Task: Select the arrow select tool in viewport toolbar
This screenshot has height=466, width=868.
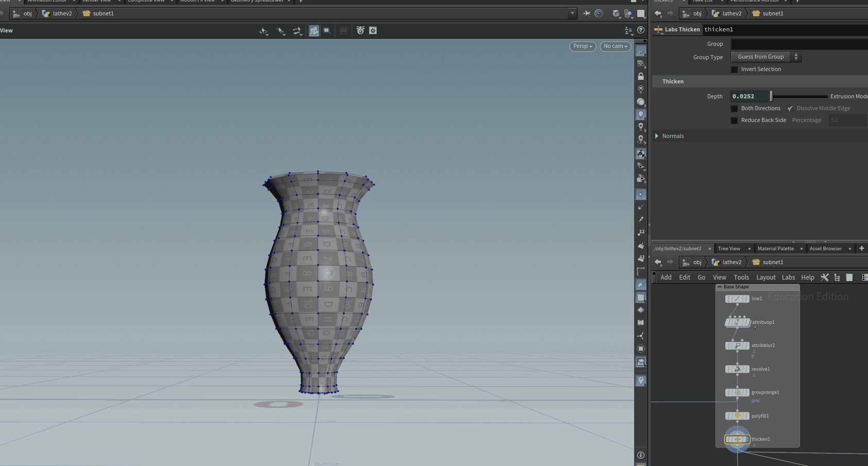Action: point(281,31)
